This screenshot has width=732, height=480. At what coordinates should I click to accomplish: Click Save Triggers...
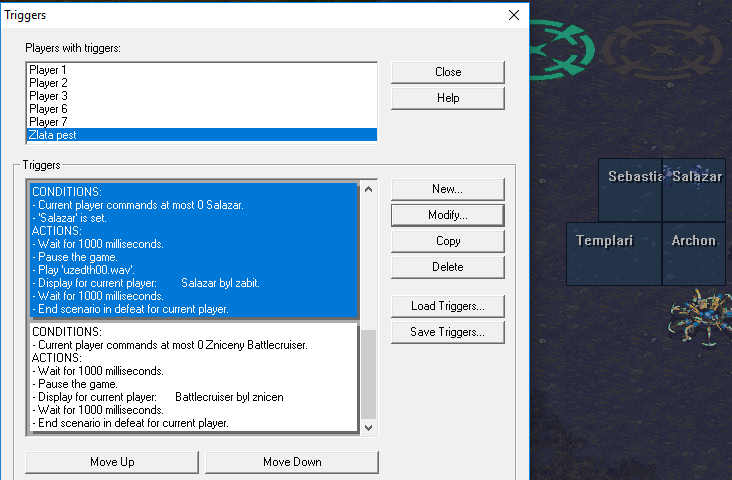click(448, 332)
